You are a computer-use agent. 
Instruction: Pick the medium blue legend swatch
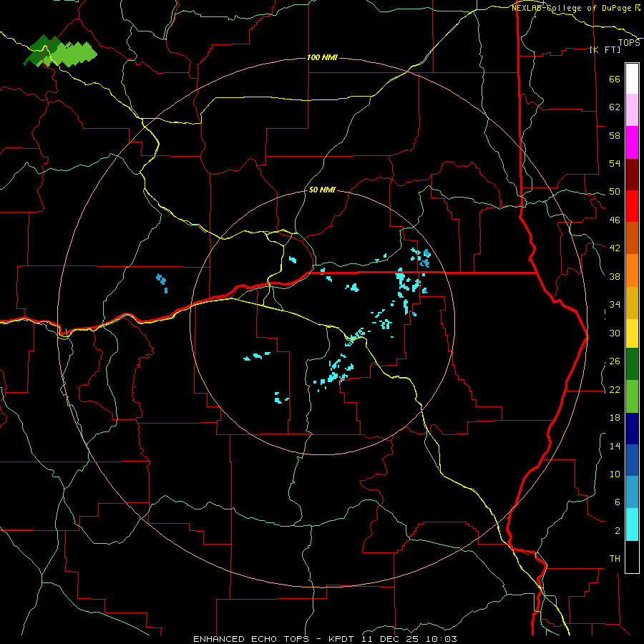coord(632,460)
